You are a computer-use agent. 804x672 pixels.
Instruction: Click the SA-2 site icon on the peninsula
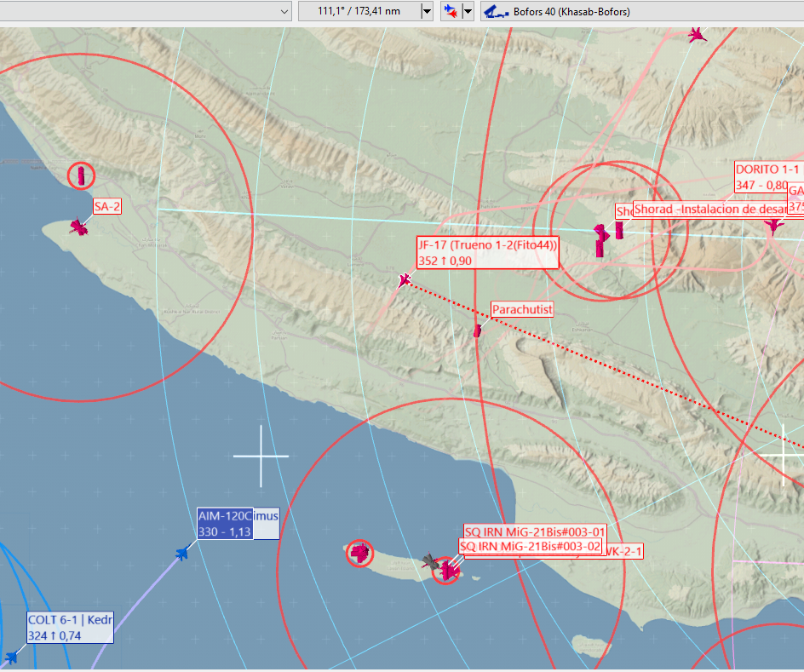click(x=78, y=227)
